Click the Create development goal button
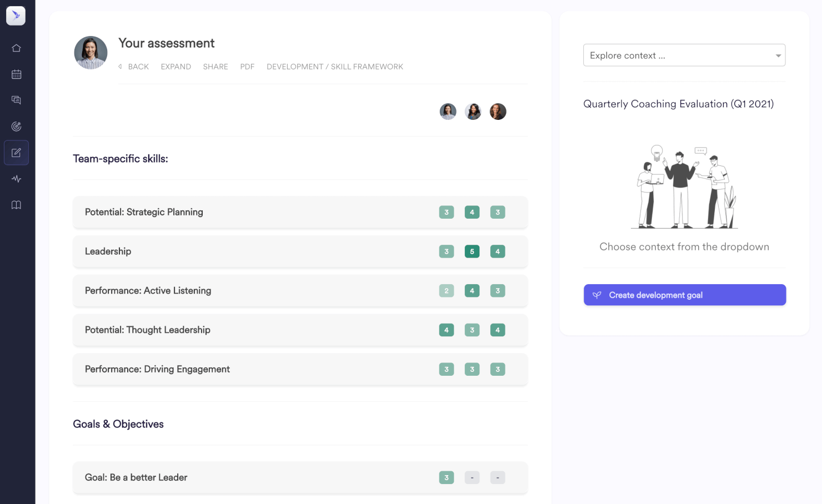This screenshot has height=504, width=822. (685, 295)
